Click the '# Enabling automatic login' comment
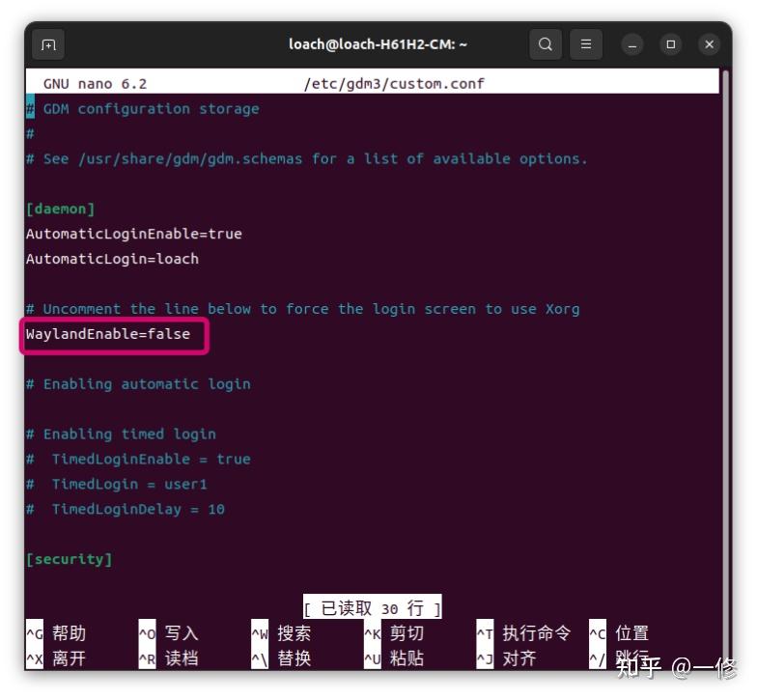The image size is (757, 700). point(139,384)
